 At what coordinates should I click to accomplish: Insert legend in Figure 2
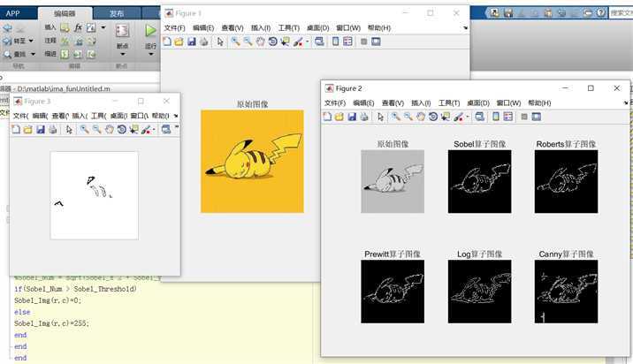click(507, 117)
